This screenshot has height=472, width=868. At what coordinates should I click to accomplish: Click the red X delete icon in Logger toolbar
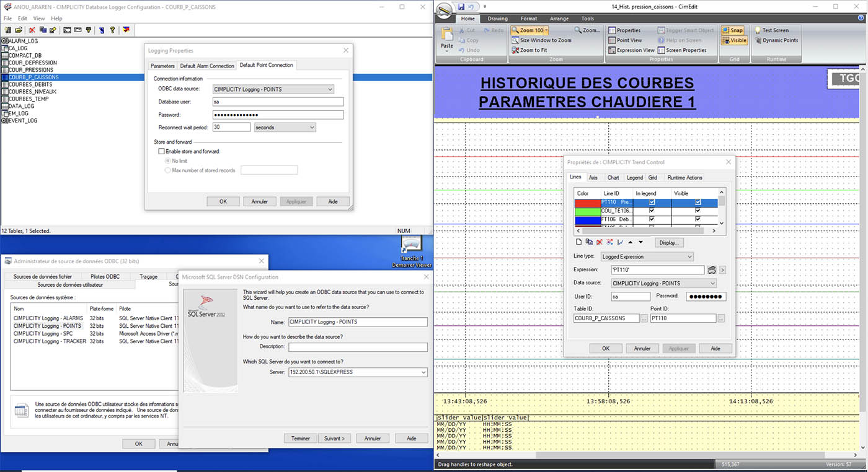[x=32, y=30]
